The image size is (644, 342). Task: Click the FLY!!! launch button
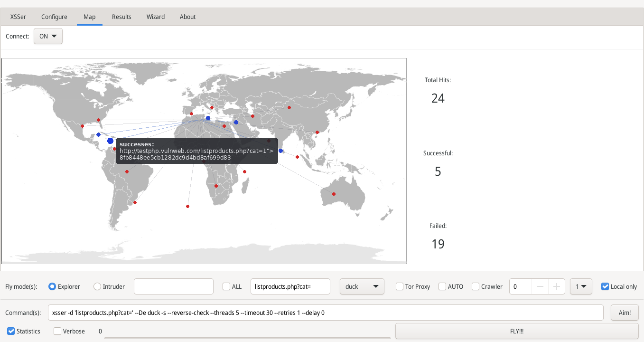[517, 331]
